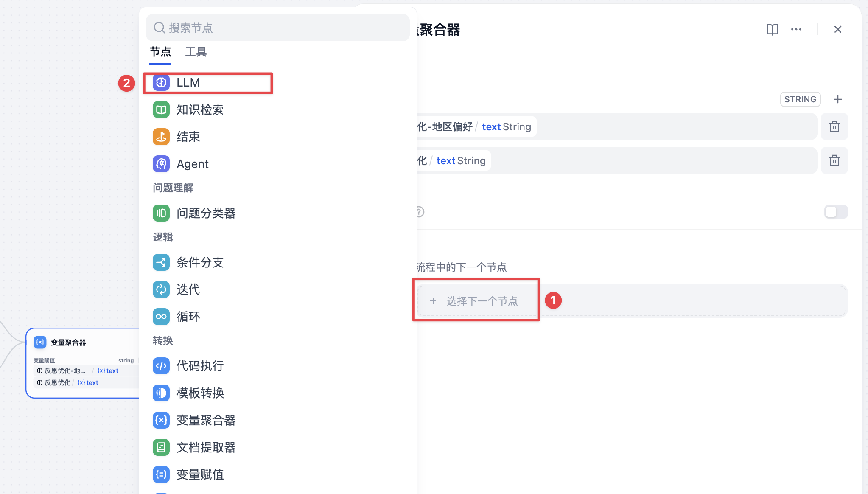Select the LLM node icon

point(161,82)
